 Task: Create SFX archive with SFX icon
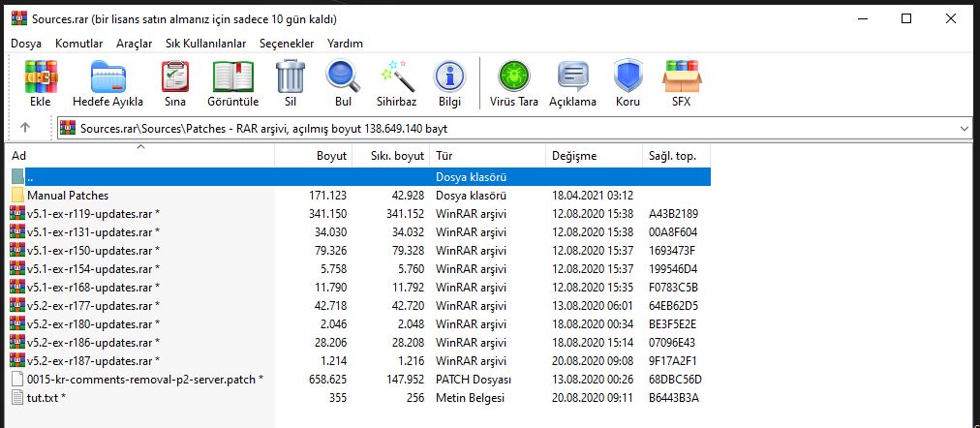pyautogui.click(x=681, y=76)
